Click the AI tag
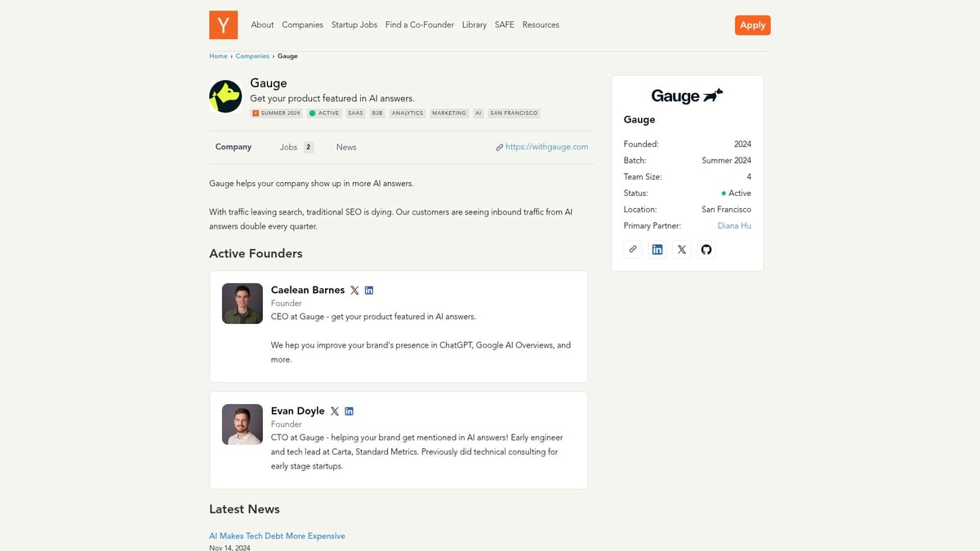 tap(479, 113)
